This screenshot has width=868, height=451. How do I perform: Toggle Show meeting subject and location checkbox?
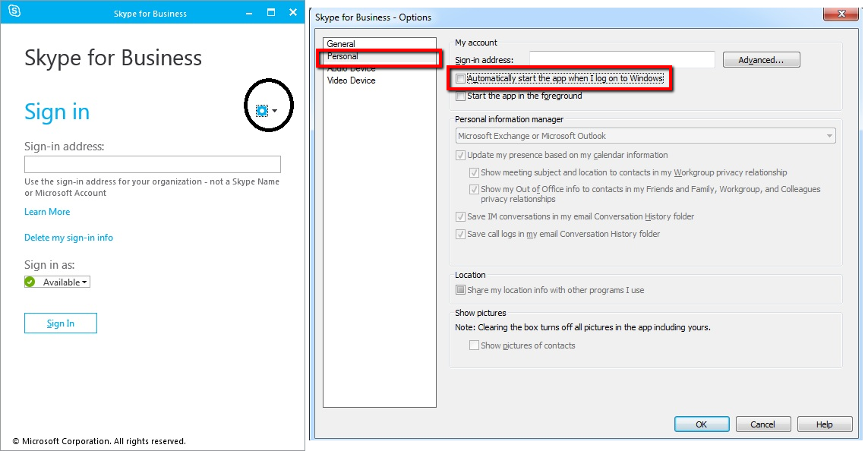pos(474,172)
